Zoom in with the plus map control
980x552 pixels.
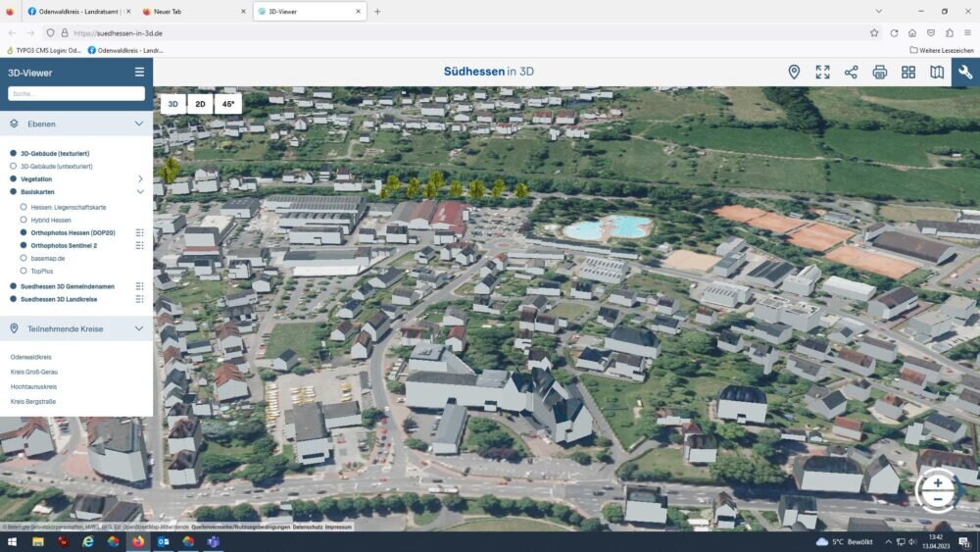click(x=938, y=482)
